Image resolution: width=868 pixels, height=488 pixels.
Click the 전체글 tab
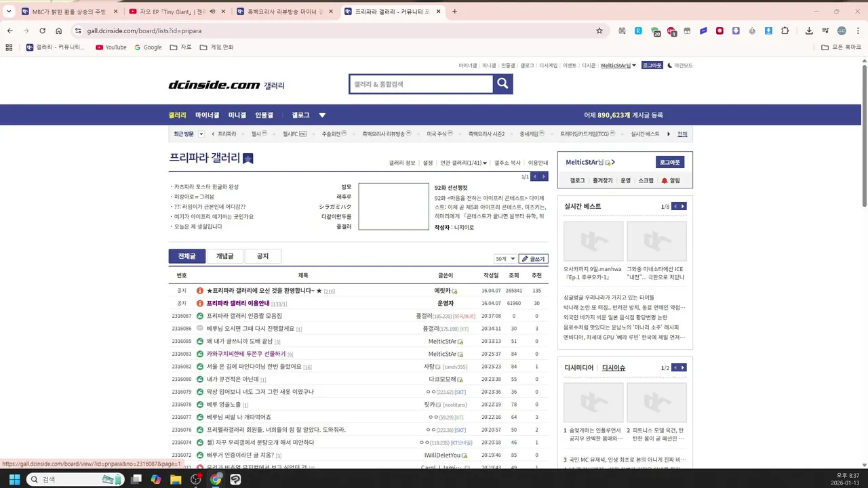pyautogui.click(x=186, y=256)
